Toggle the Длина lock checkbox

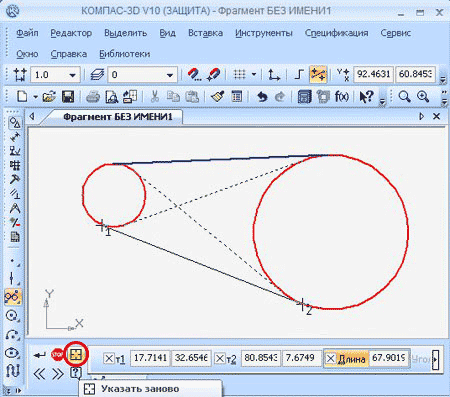(330, 359)
